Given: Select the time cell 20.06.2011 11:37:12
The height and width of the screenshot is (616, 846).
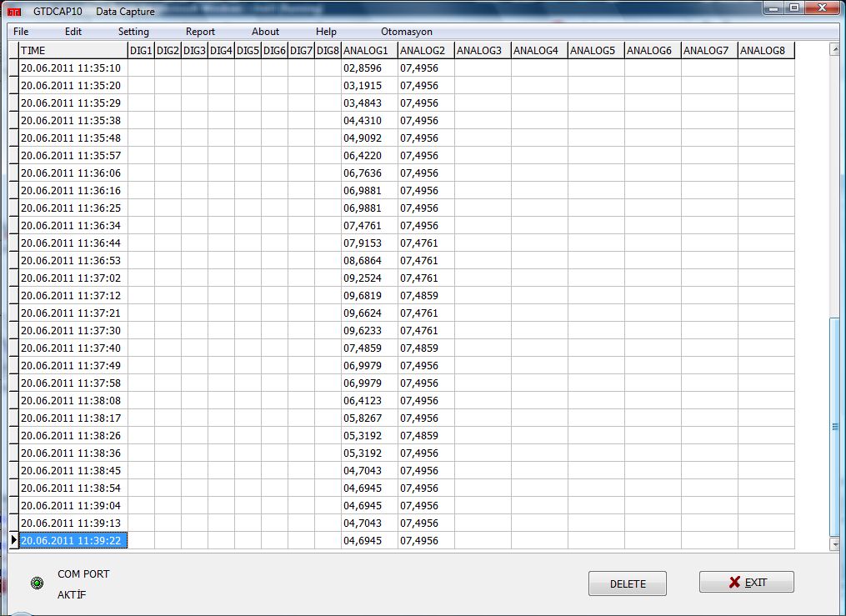Looking at the screenshot, I should 73,295.
